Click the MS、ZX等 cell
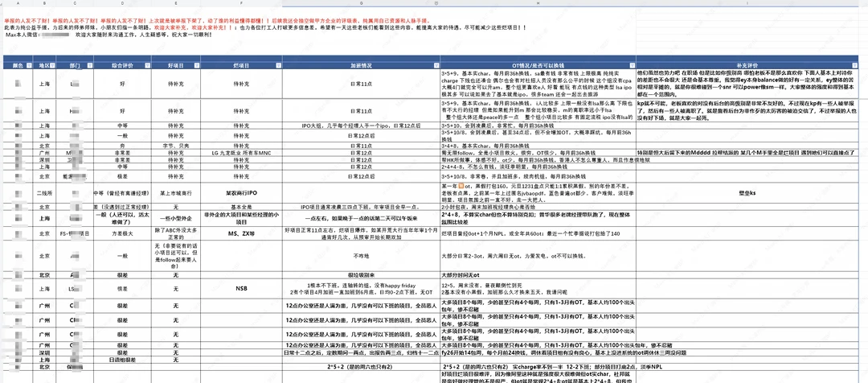 pos(241,233)
